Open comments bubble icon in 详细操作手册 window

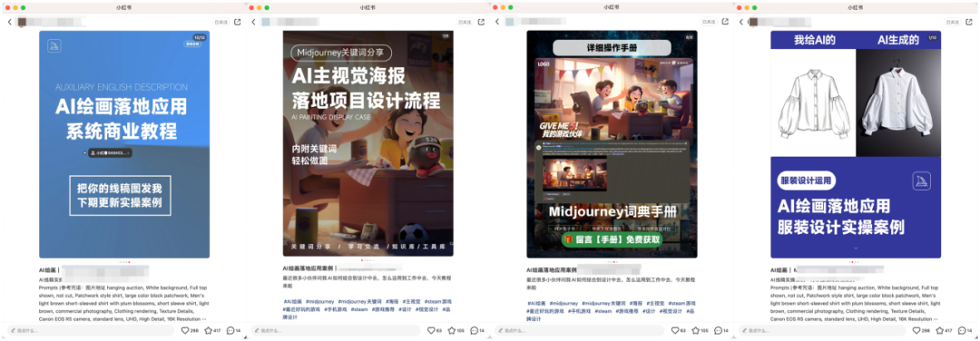(718, 330)
